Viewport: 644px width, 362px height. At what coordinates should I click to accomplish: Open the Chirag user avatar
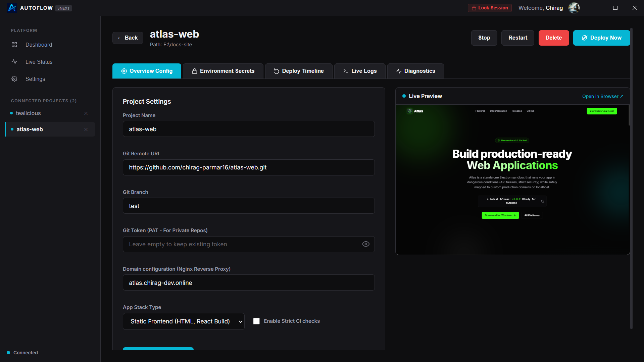574,8
